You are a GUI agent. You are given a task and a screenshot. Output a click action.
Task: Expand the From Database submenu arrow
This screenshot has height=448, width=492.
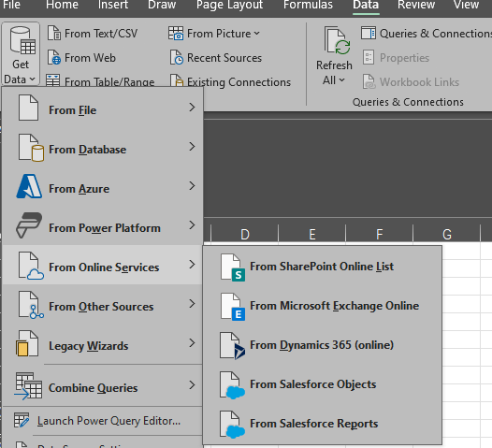[192, 147]
